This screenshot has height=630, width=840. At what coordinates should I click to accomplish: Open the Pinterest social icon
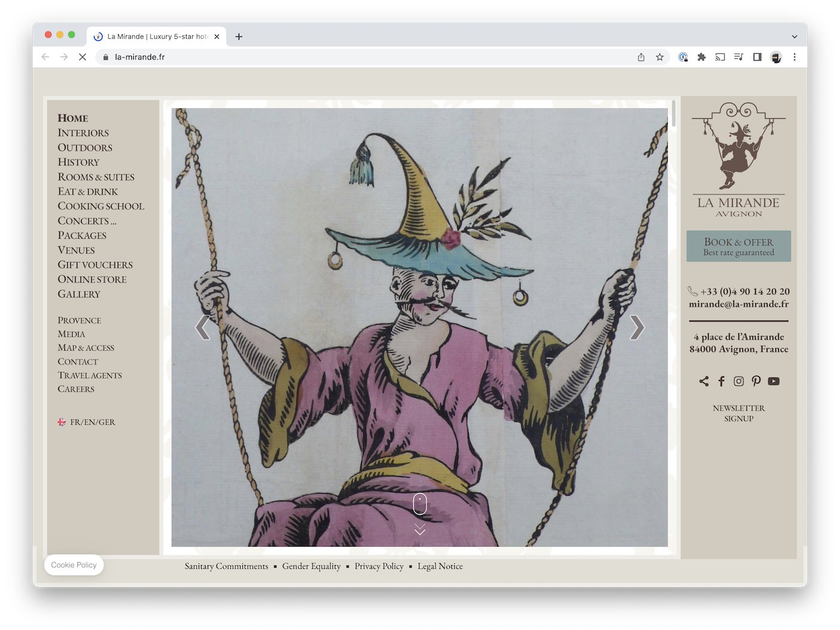[x=756, y=381]
